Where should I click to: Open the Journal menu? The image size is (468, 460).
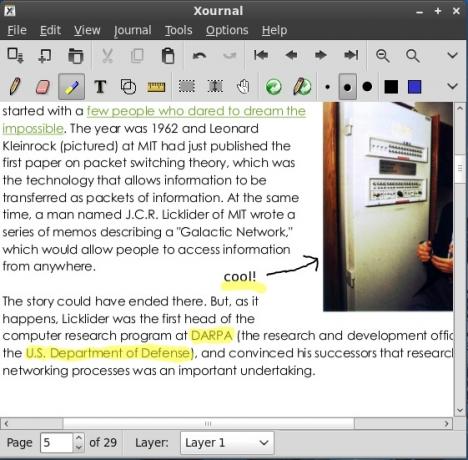point(133,30)
